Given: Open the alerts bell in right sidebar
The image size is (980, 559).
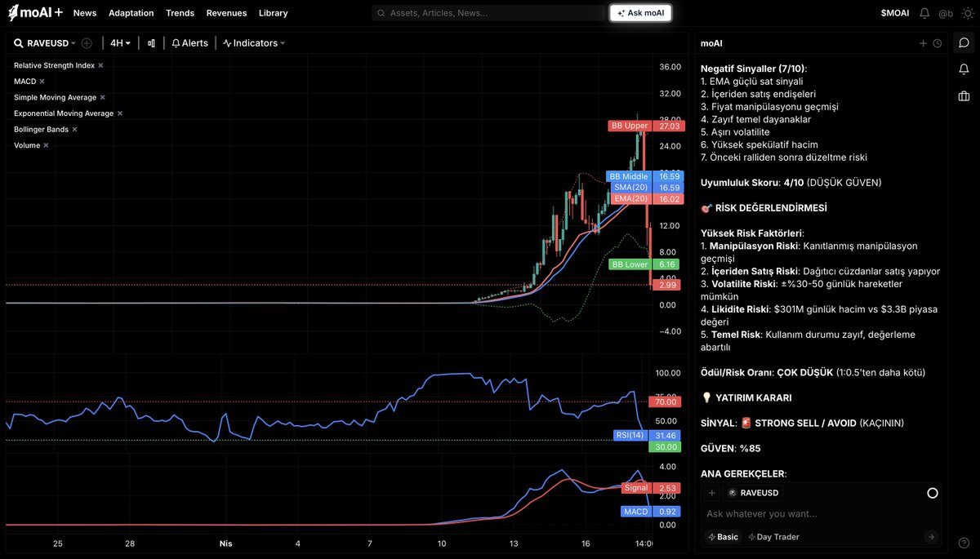Looking at the screenshot, I should tap(964, 69).
